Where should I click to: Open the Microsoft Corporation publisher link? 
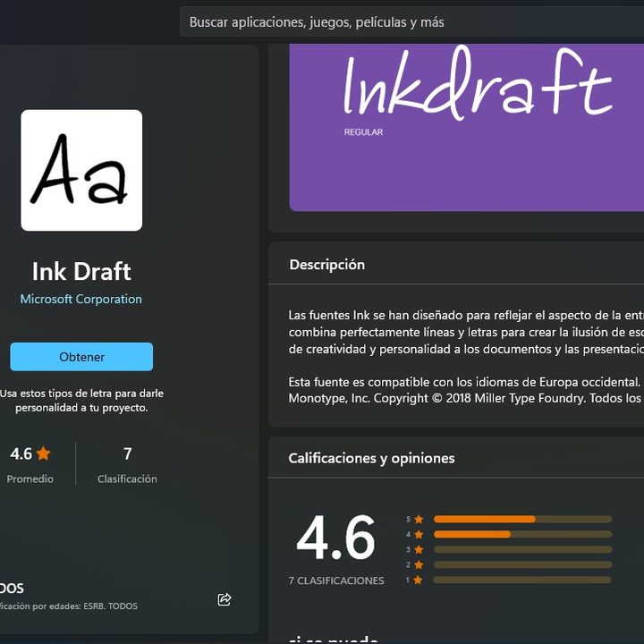point(80,299)
